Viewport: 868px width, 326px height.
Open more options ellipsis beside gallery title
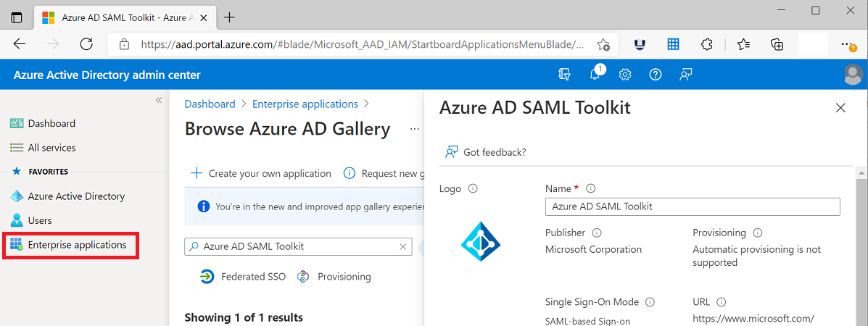(415, 129)
